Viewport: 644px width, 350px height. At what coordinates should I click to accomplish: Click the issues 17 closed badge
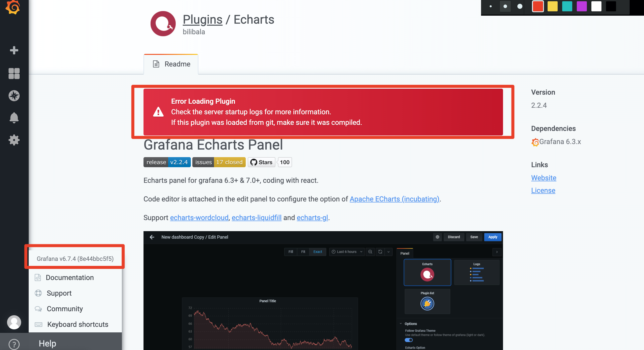click(x=219, y=162)
